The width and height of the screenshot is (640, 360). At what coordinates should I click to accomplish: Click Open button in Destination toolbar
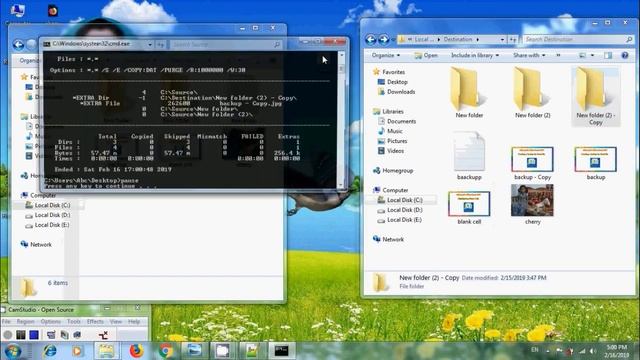tap(426, 55)
